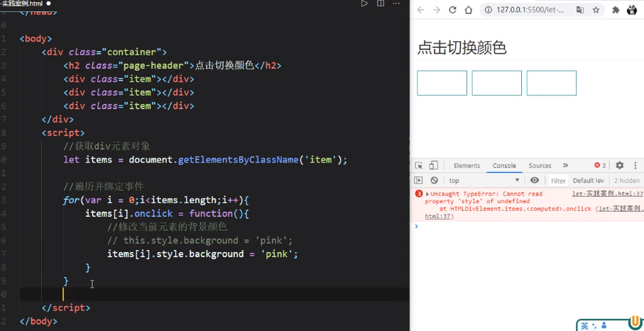This screenshot has width=644, height=331.
Task: Click the //遍历并绑定事件 comment
Action: click(104, 187)
